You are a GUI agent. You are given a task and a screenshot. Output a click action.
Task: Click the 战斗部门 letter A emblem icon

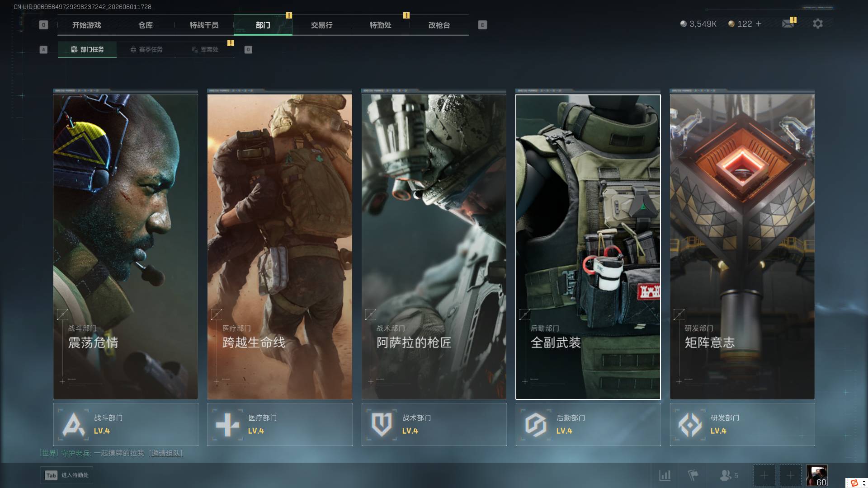(x=73, y=425)
